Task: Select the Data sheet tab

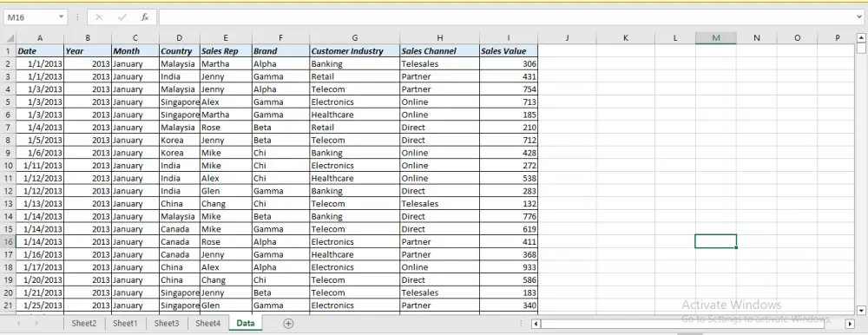Action: coord(246,324)
